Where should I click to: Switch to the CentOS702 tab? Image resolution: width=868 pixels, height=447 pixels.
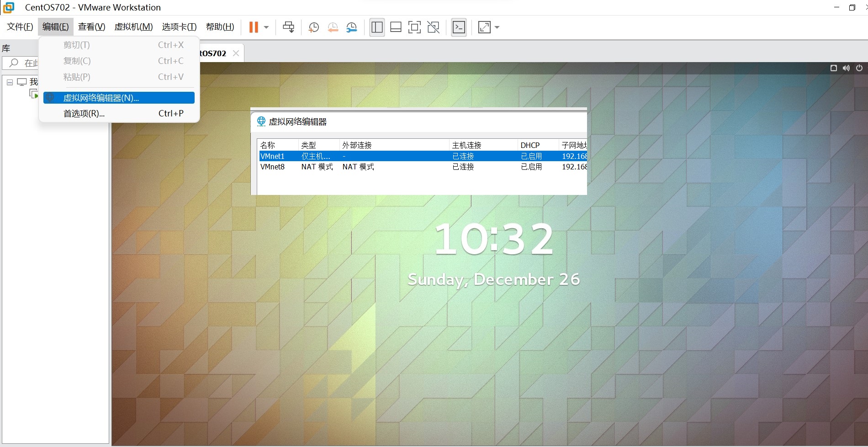tap(213, 53)
